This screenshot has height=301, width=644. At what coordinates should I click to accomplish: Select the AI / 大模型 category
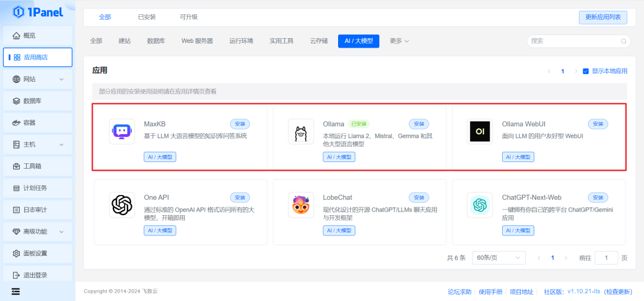pyautogui.click(x=358, y=41)
